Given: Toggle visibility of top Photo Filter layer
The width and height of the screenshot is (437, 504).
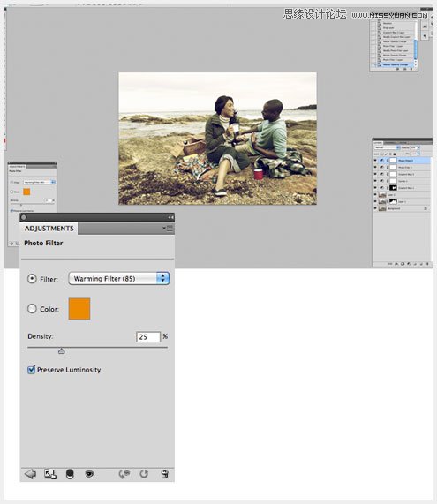Looking at the screenshot, I should [375, 160].
